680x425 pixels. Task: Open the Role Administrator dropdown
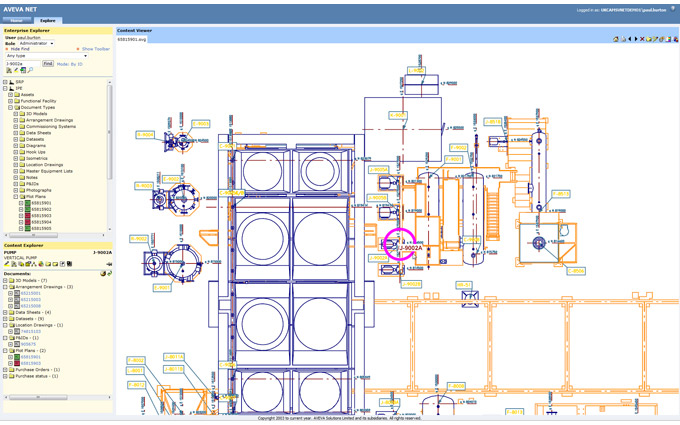tap(36, 43)
